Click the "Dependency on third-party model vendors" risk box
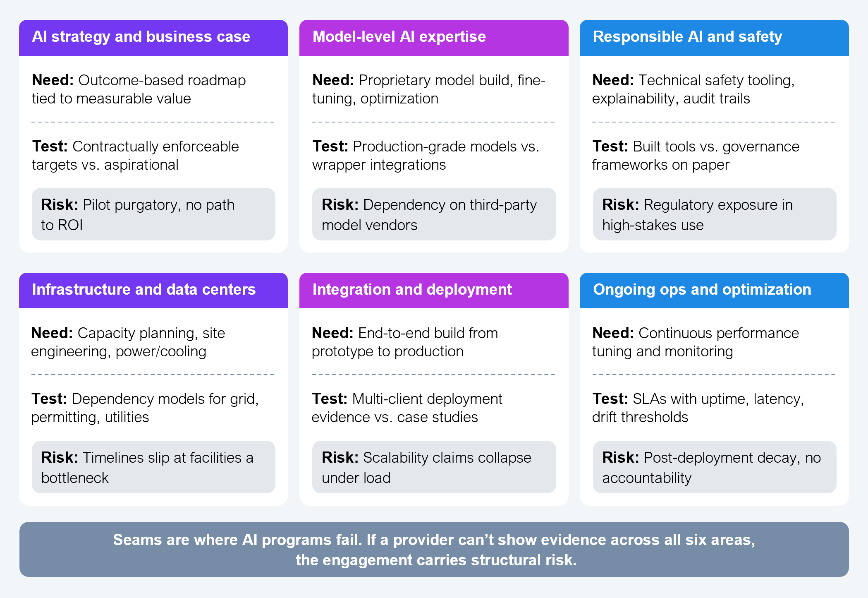Viewport: 868px width, 598px height. 433,214
